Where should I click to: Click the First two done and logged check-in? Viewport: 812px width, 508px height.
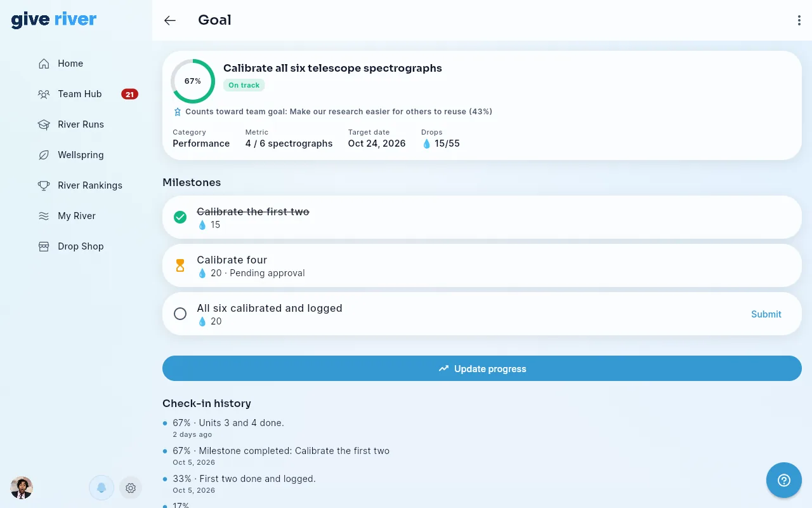click(244, 479)
